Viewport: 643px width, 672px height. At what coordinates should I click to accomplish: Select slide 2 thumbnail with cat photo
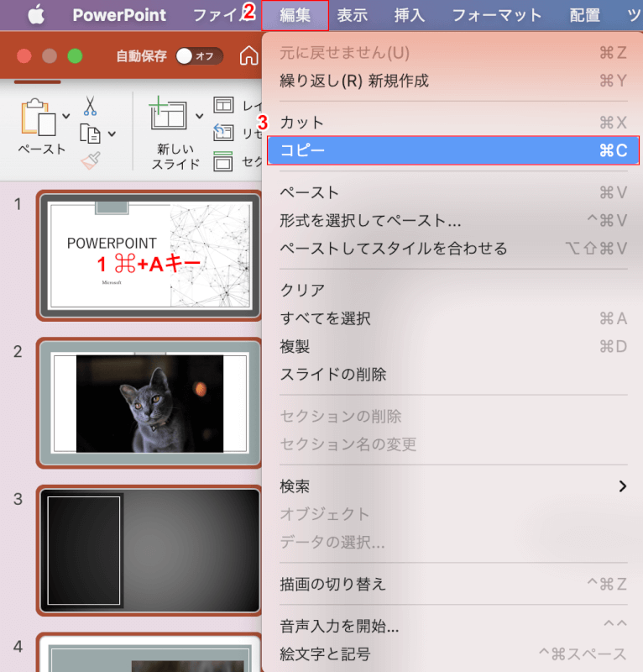(x=149, y=403)
